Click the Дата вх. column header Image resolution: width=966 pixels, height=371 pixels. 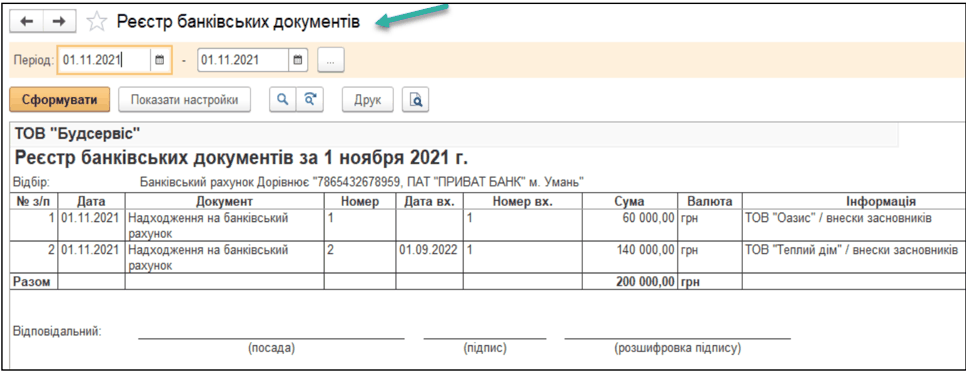[x=429, y=202]
